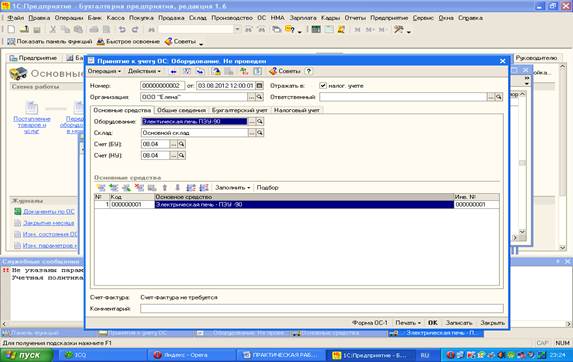Image resolution: width=573 pixels, height=362 pixels.
Task: Click the magnifier beside Счет (НУ) field
Action: [x=181, y=156]
